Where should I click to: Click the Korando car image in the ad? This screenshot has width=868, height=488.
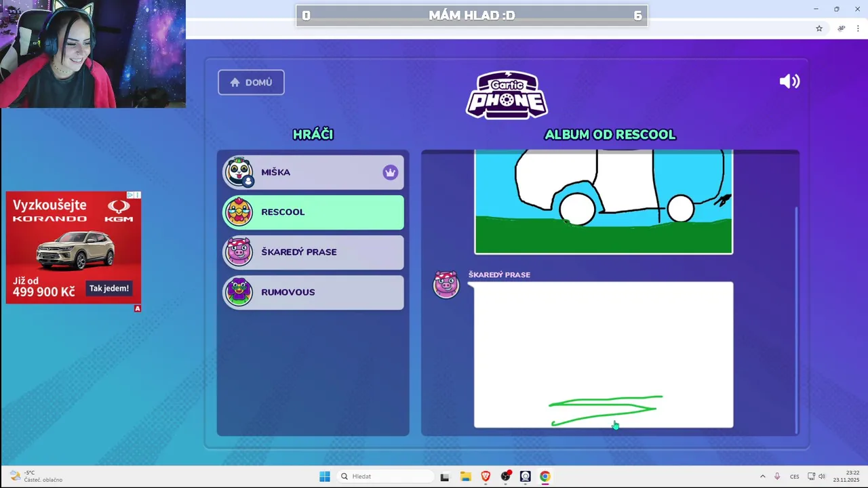76,250
